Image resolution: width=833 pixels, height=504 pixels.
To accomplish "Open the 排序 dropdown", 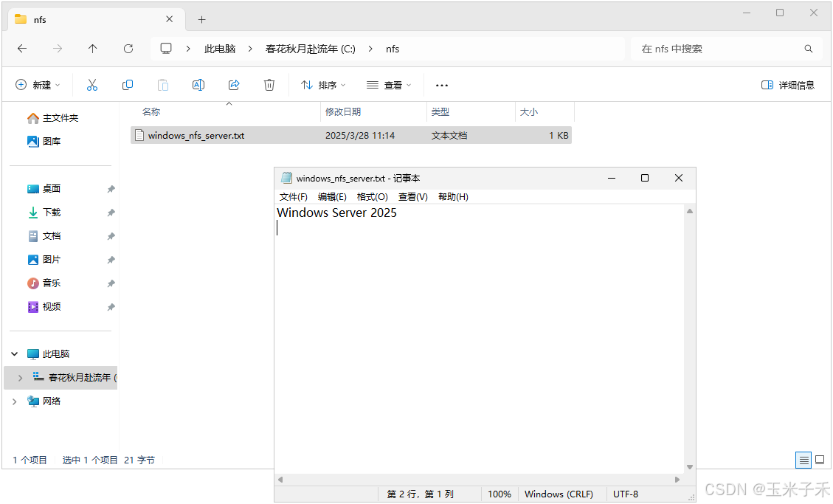I will tap(323, 85).
